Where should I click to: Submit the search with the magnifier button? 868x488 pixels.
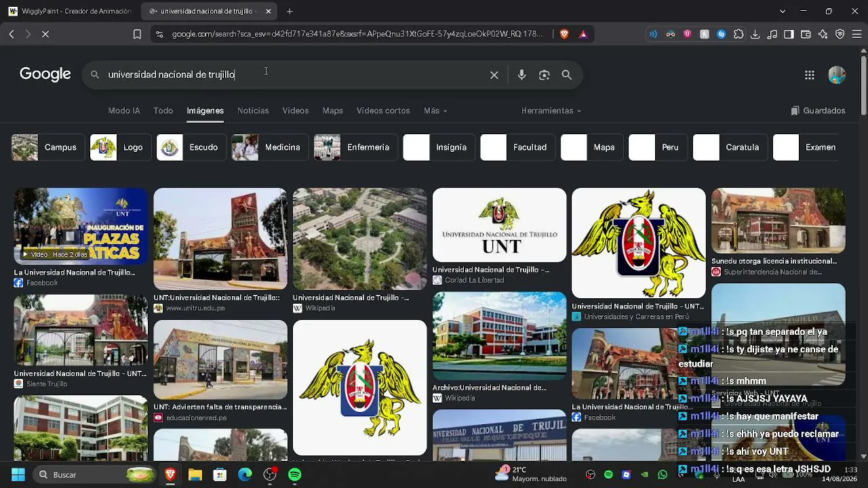567,75
